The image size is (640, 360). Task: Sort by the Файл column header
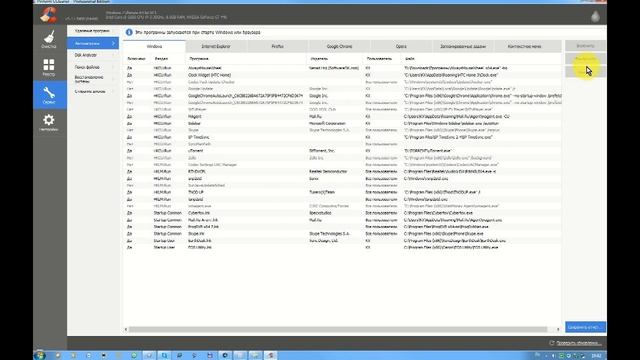(x=410, y=59)
